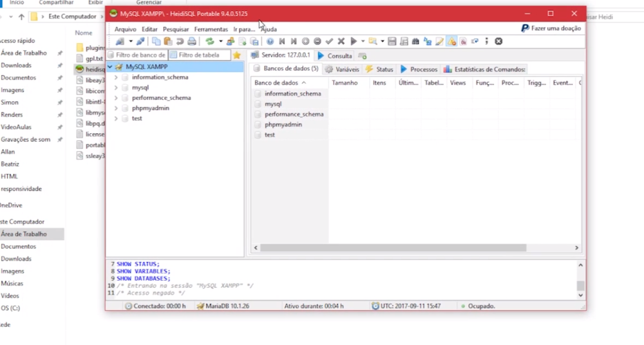Click the Fazer uma doação link
The width and height of the screenshot is (644, 345).
(551, 28)
